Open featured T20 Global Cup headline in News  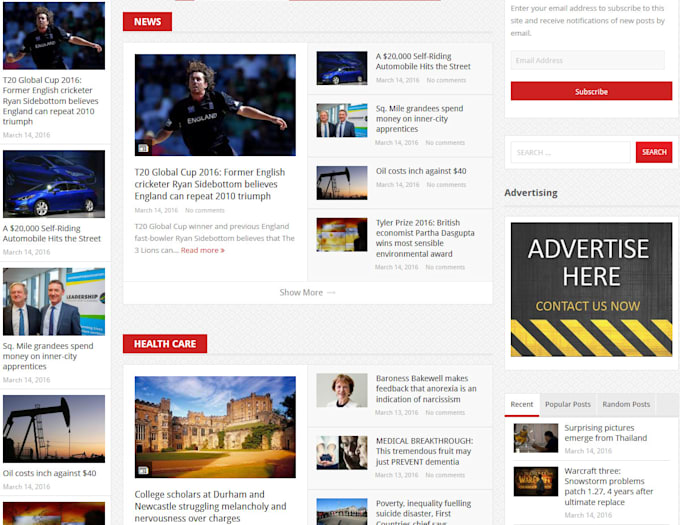[x=209, y=184]
